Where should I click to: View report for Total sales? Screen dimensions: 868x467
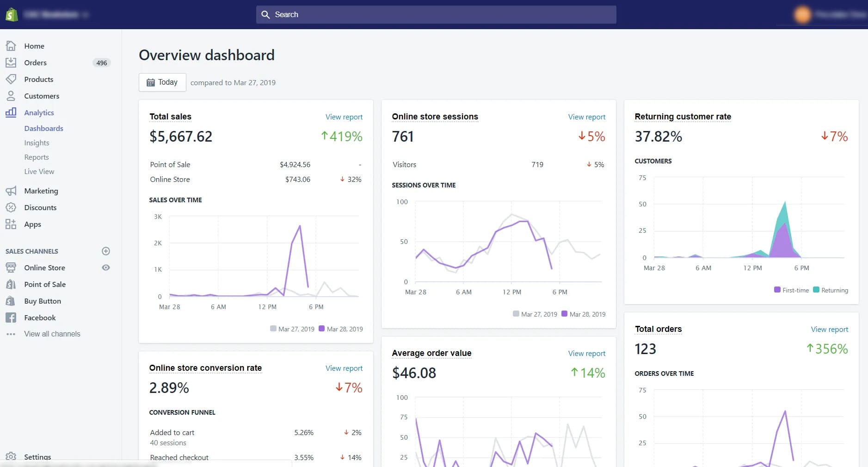(x=344, y=117)
